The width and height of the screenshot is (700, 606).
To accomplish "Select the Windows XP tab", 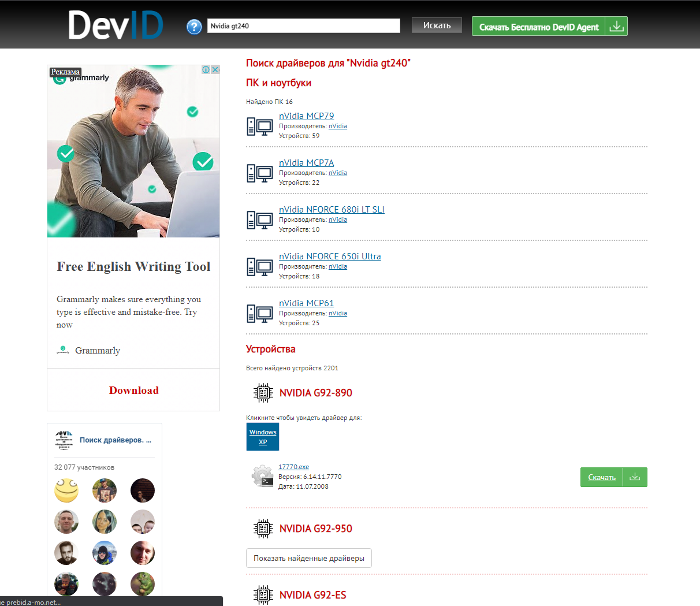I will click(x=263, y=437).
